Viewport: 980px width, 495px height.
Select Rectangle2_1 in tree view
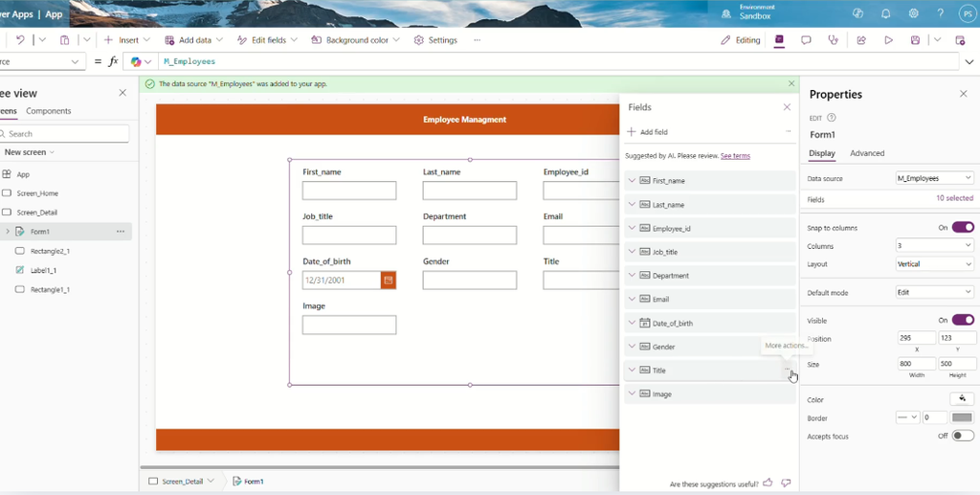tap(50, 251)
